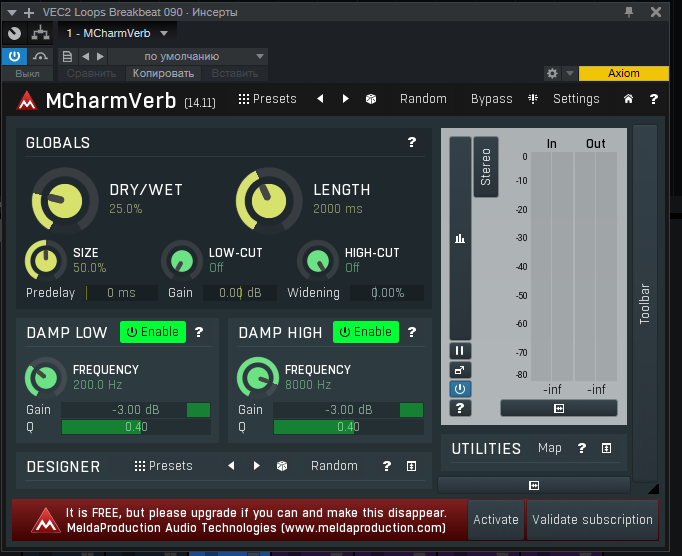Viewport: 682px width, 556px height.
Task: Expand the vertical Toolbar panel
Action: tap(645, 304)
